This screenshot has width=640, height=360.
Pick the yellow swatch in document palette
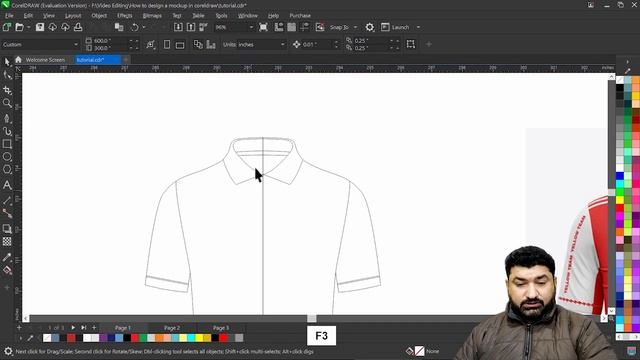[x=199, y=338]
